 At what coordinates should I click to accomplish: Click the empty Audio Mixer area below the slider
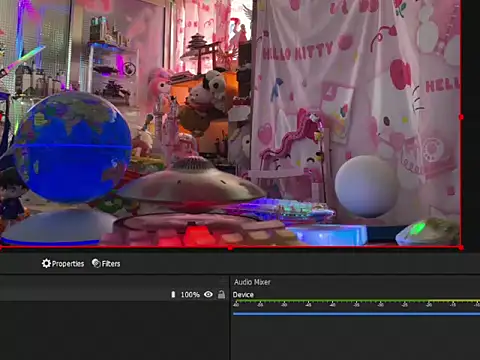[356, 338]
